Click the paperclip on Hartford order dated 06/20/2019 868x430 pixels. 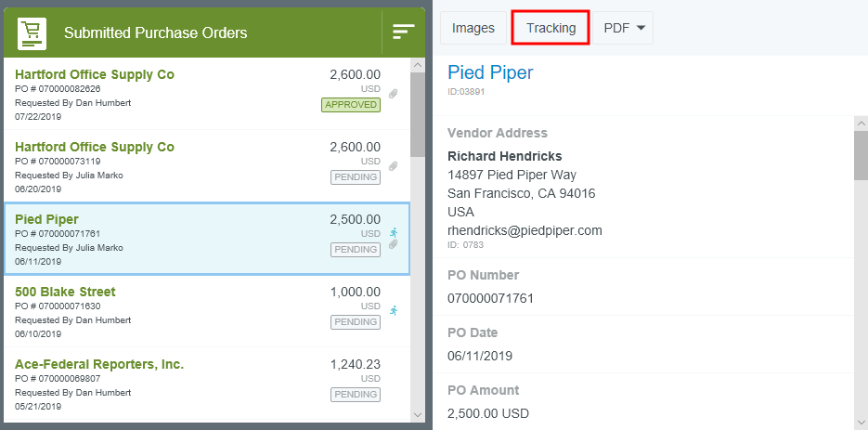coord(394,166)
